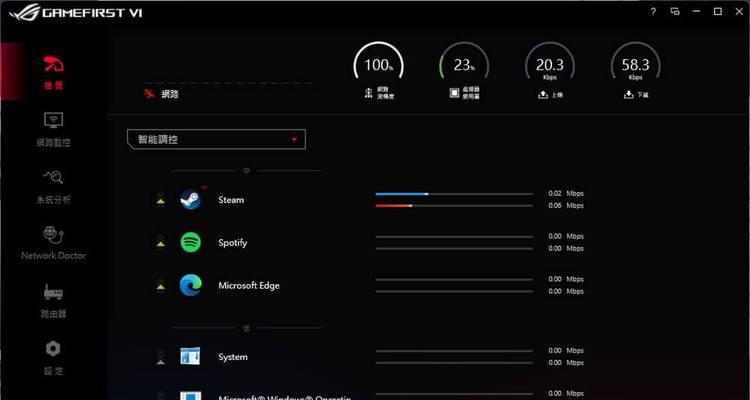Change priority arrow for Steam
The image size is (750, 400).
click(x=161, y=200)
